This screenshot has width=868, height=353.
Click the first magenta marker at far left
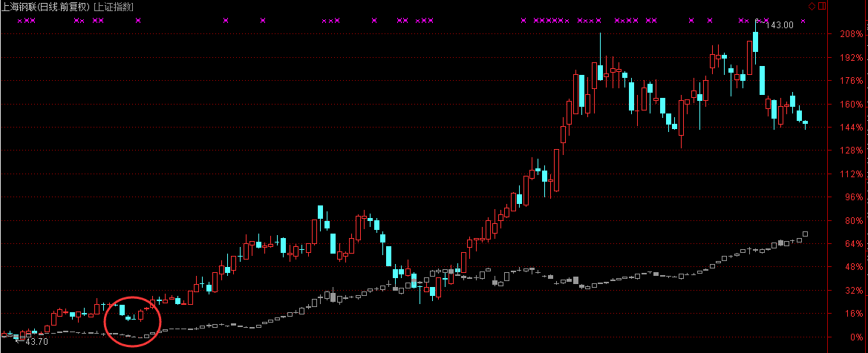(20, 21)
